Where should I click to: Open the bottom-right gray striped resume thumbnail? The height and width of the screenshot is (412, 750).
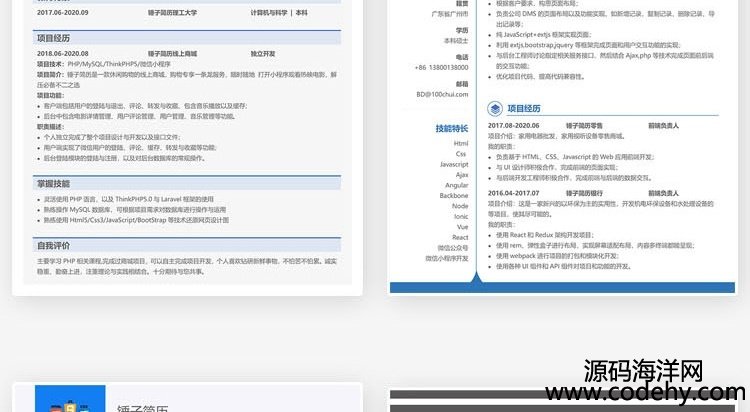[x=568, y=400]
